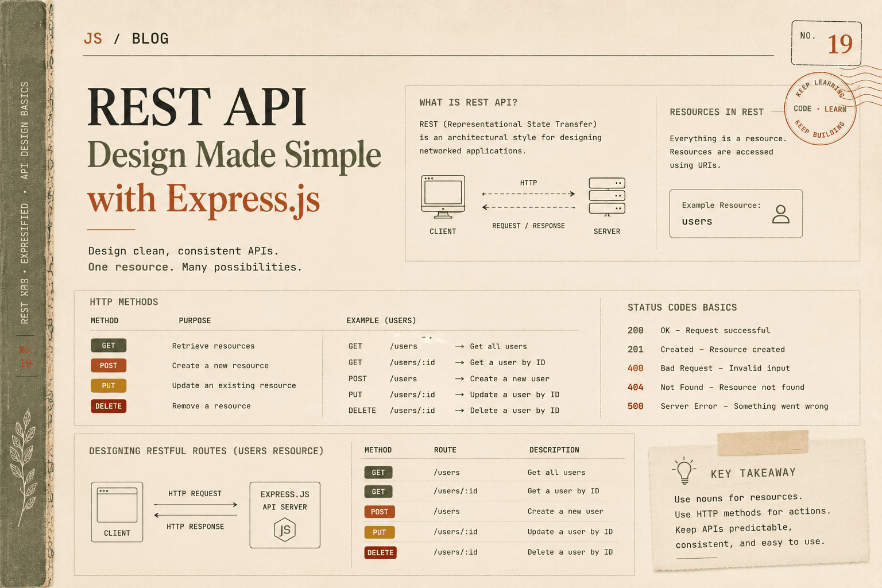Image resolution: width=882 pixels, height=588 pixels.
Task: Click status code 404 Not Found row
Action: [716, 388]
